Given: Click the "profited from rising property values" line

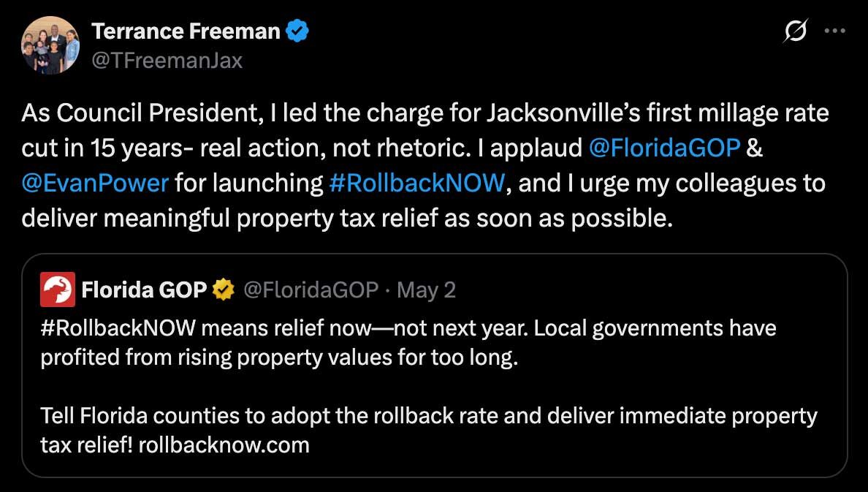Looking at the screenshot, I should tap(279, 358).
